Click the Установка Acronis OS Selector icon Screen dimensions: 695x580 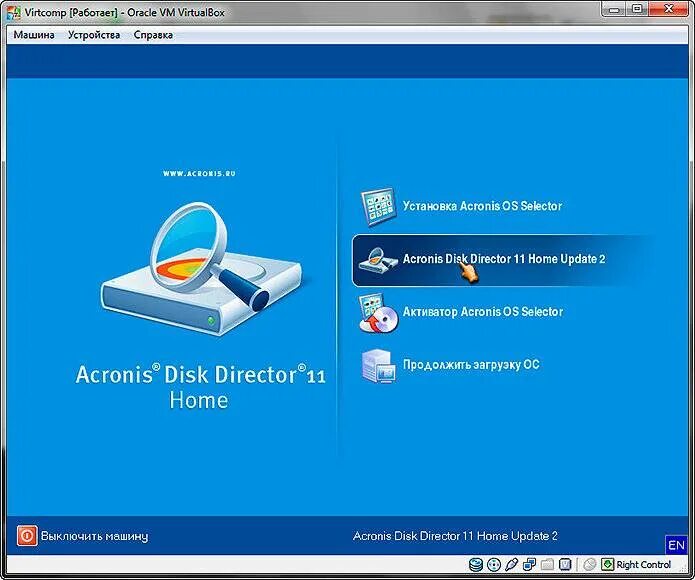click(x=378, y=206)
